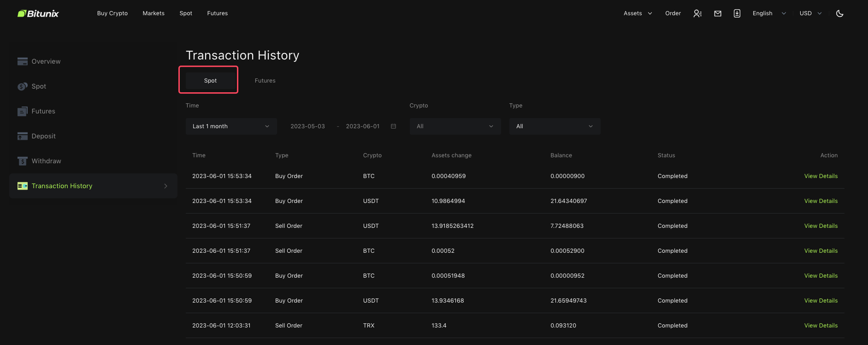
Task: Click the Overview sidebar icon
Action: point(23,61)
